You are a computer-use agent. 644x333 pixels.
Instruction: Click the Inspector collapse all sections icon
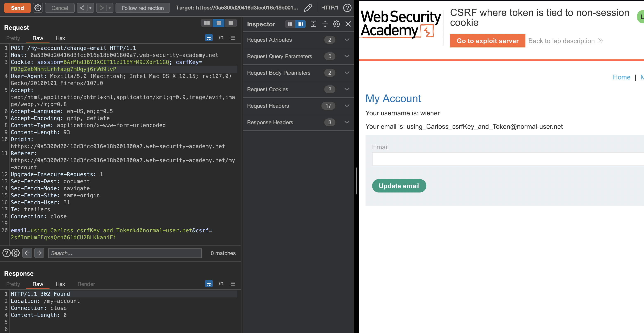(325, 24)
